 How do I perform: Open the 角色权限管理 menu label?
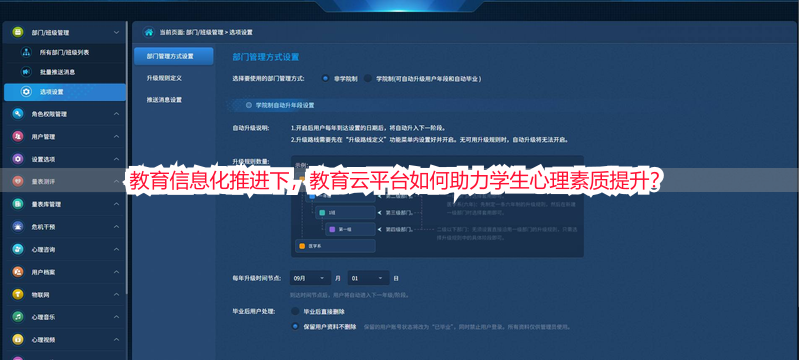coord(49,114)
